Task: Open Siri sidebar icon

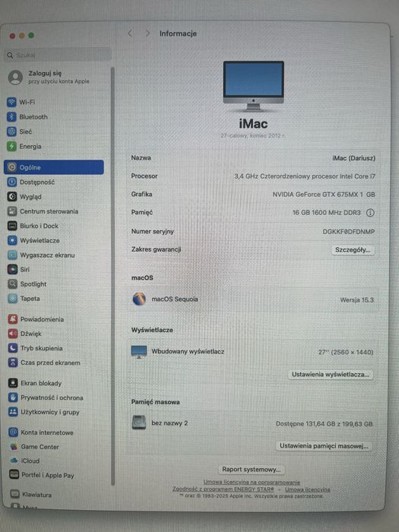Action: [x=13, y=269]
